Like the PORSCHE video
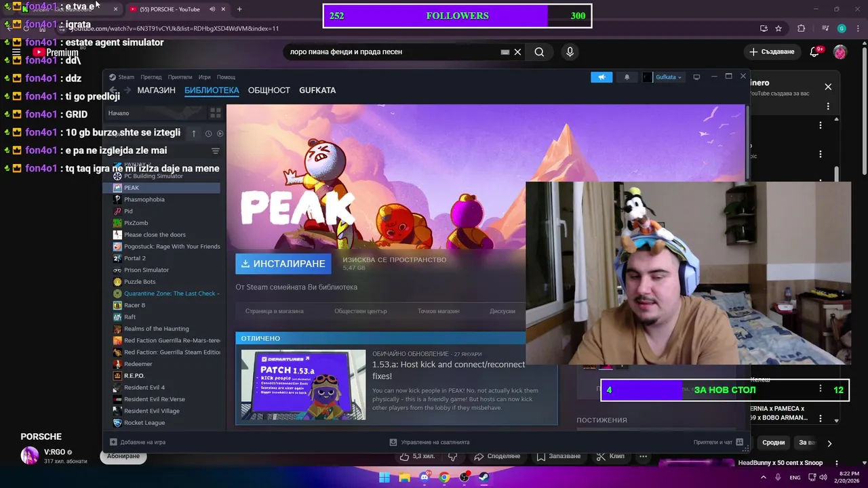 [419, 456]
